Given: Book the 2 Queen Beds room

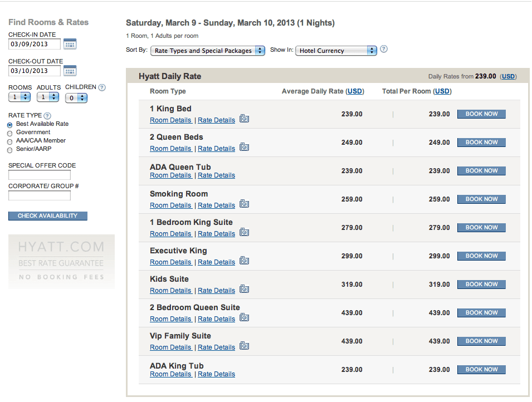Looking at the screenshot, I should click(481, 143).
